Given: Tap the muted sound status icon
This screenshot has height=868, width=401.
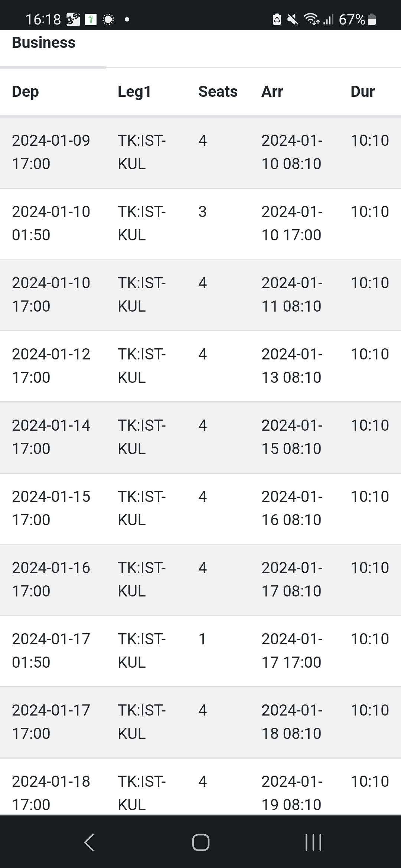Looking at the screenshot, I should pyautogui.click(x=293, y=19).
